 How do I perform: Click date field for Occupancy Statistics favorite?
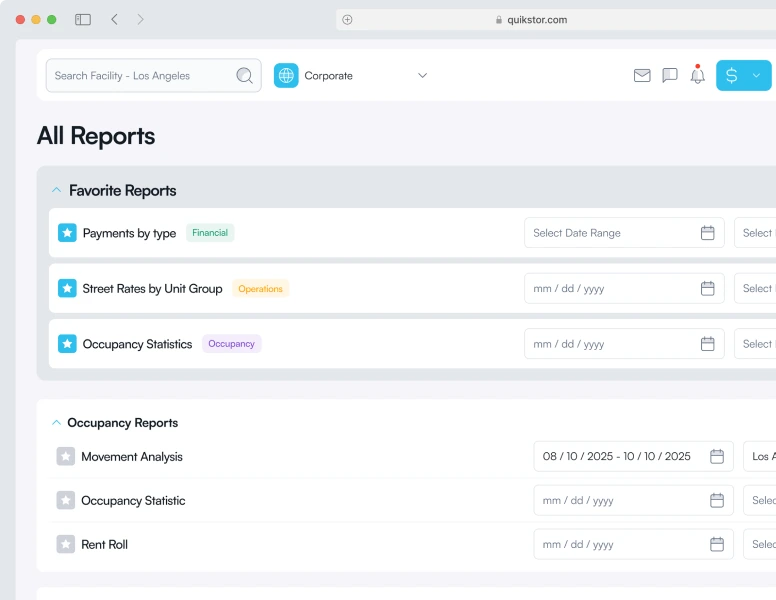pyautogui.click(x=624, y=344)
